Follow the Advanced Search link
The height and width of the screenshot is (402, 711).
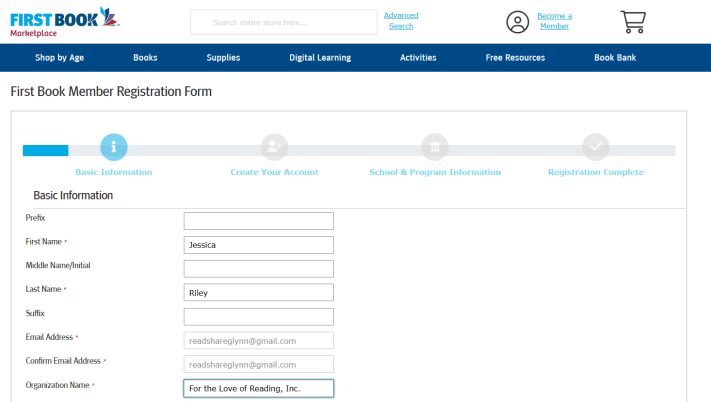[x=401, y=21]
